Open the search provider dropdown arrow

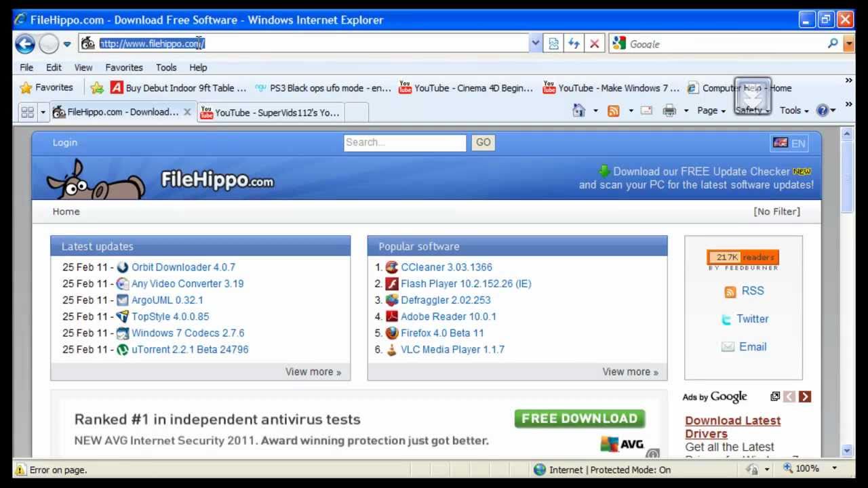point(849,44)
